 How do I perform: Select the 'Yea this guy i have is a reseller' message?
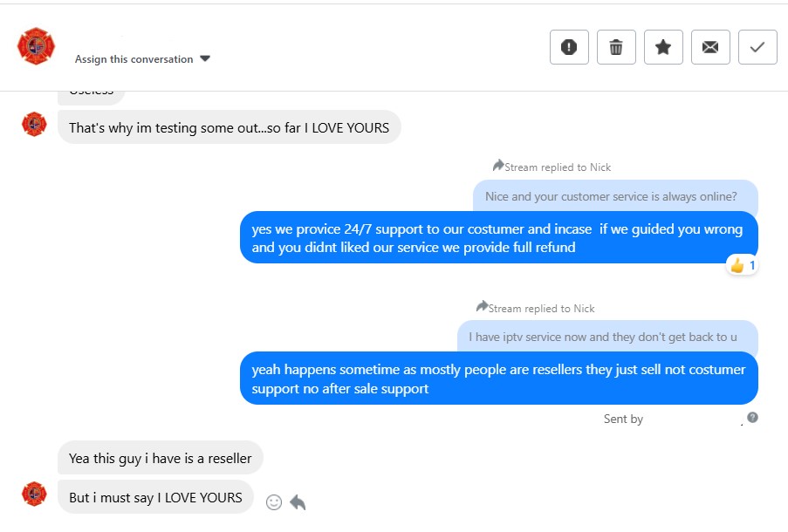[x=160, y=458]
